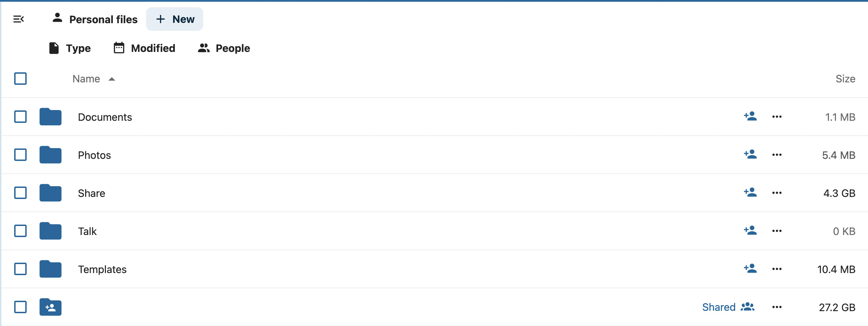The image size is (868, 326).
Task: Open actions menu for the 27.2 GB folder
Action: (777, 307)
